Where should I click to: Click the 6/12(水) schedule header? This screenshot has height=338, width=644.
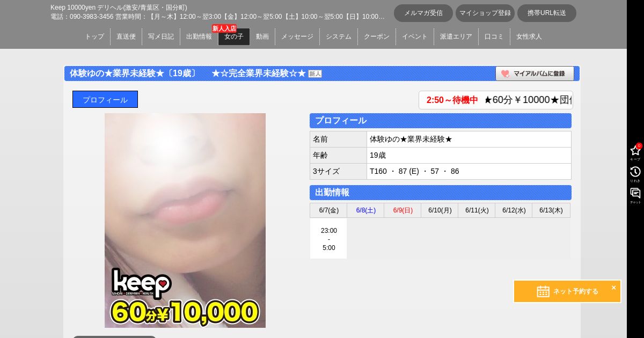[514, 210]
